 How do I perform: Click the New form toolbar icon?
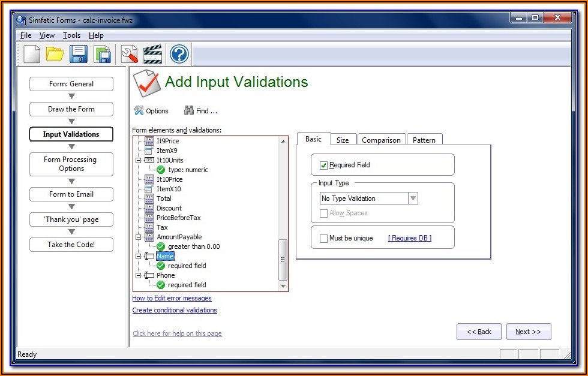(x=32, y=54)
